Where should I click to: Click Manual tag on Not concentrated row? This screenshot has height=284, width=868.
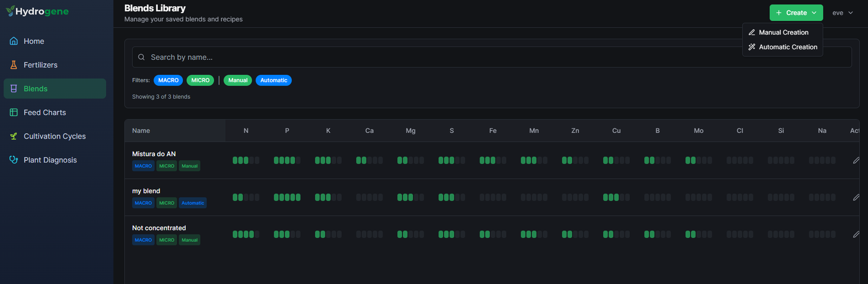(x=189, y=240)
